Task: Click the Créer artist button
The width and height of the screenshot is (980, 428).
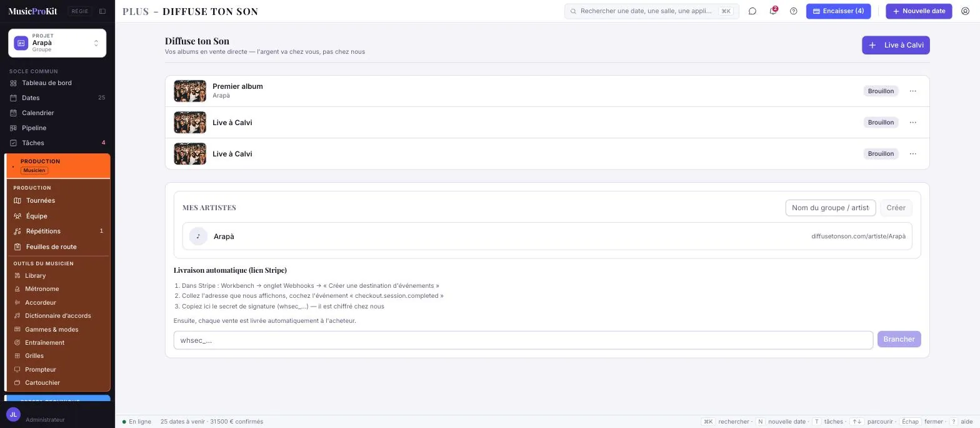Action: point(896,208)
